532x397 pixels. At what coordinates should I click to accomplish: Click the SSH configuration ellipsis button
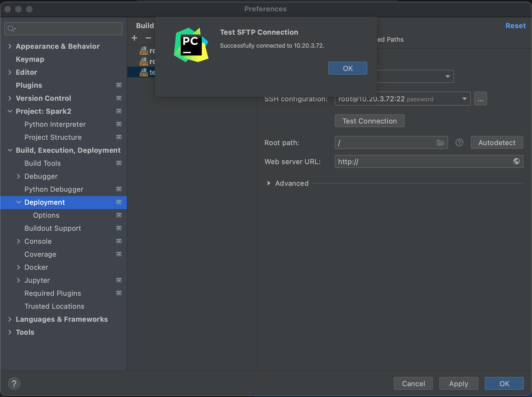(x=480, y=99)
